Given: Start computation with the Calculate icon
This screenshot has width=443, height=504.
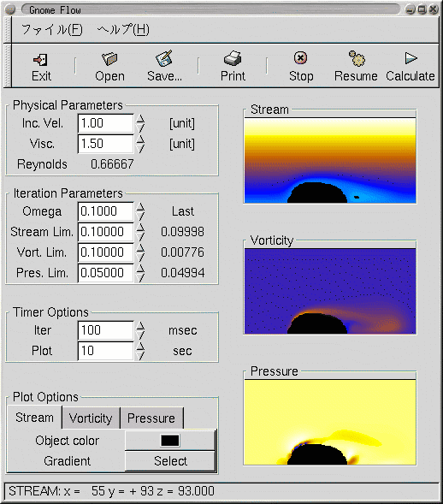Looking at the screenshot, I should [411, 58].
